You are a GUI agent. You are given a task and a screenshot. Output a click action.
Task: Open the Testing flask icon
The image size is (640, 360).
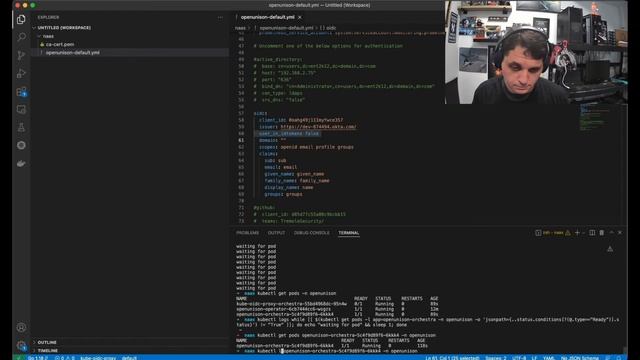(21, 127)
